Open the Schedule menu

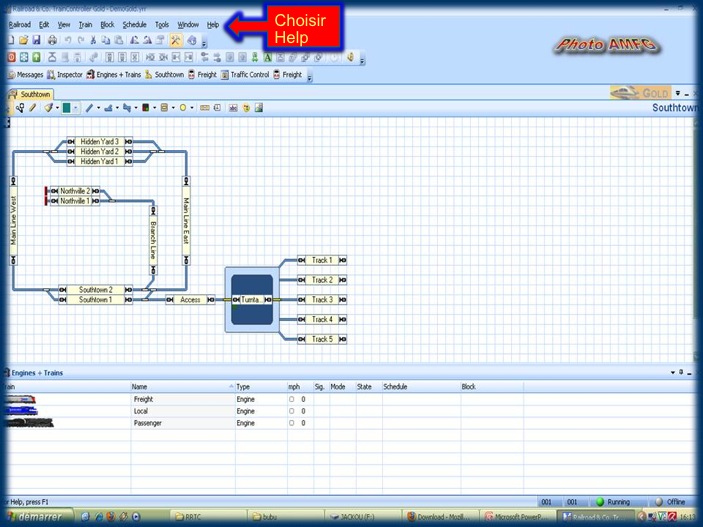[135, 25]
